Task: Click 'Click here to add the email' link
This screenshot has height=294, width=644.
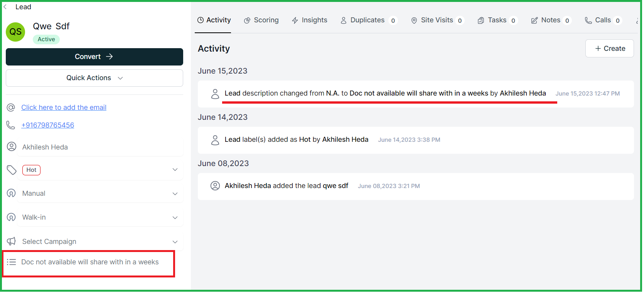Action: pos(64,108)
